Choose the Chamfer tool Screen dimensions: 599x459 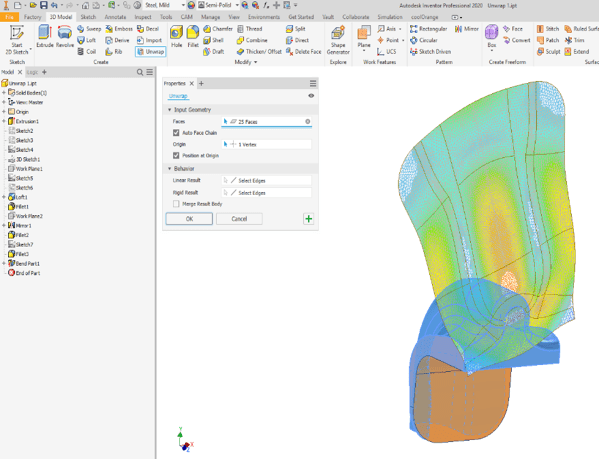(x=218, y=29)
